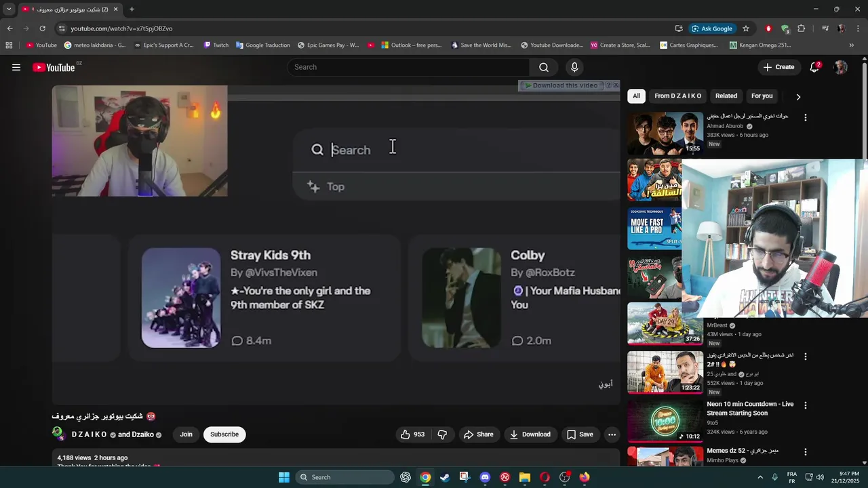This screenshot has height=488, width=868.
Task: Open Firefox from the taskbar
Action: pos(585,477)
